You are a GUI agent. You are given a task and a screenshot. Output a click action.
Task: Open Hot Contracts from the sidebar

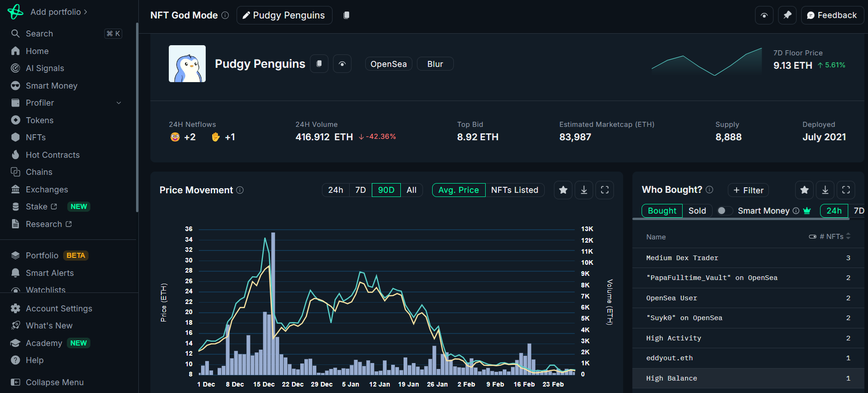point(53,155)
